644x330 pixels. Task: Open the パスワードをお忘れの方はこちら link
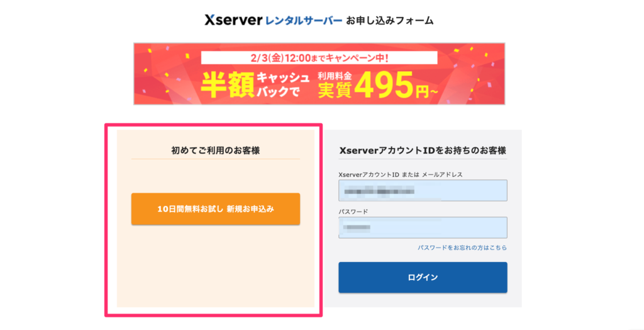[462, 247]
